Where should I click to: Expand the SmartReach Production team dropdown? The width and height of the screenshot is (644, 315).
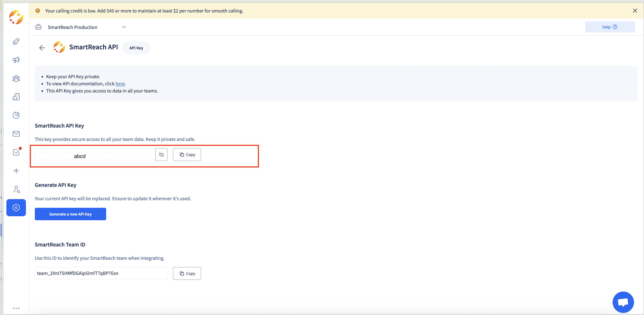tap(124, 27)
